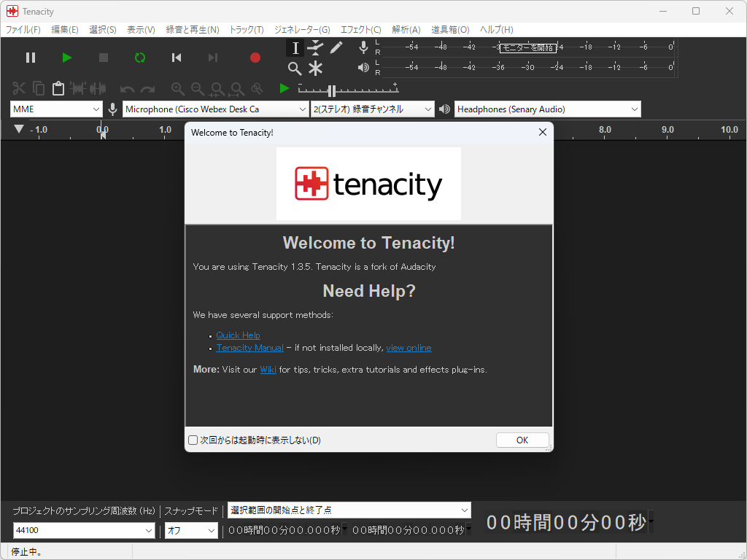Open the Headphones playback device dropdown
747x560 pixels.
547,109
